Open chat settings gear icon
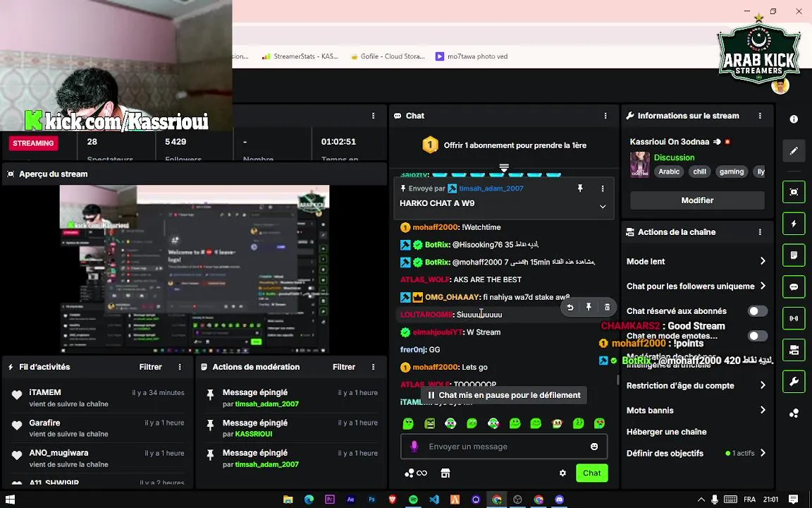Image resolution: width=812 pixels, height=508 pixels. click(x=563, y=473)
